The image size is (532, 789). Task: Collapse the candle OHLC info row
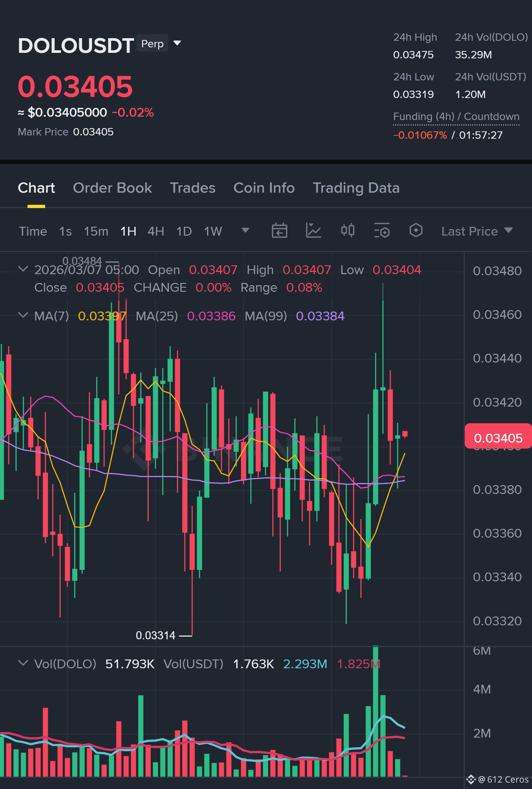pos(23,269)
